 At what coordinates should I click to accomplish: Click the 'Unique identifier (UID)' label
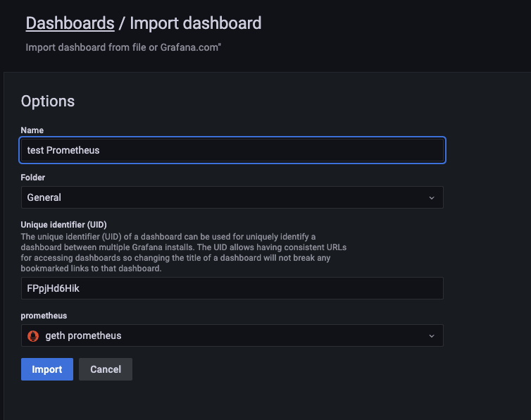click(63, 225)
